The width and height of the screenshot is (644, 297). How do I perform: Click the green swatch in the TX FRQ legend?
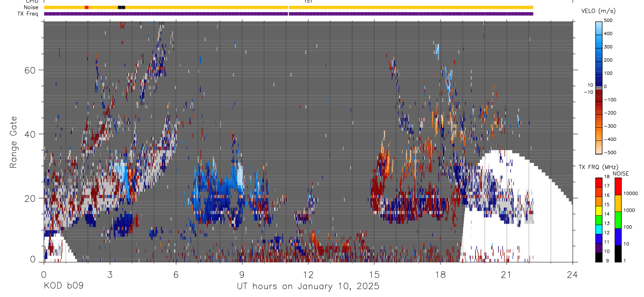click(599, 220)
